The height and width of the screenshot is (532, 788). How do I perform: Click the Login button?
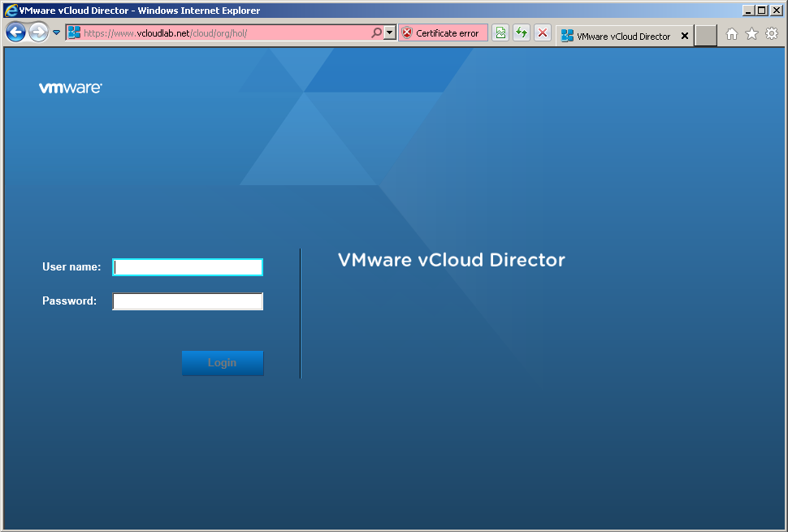tap(223, 363)
